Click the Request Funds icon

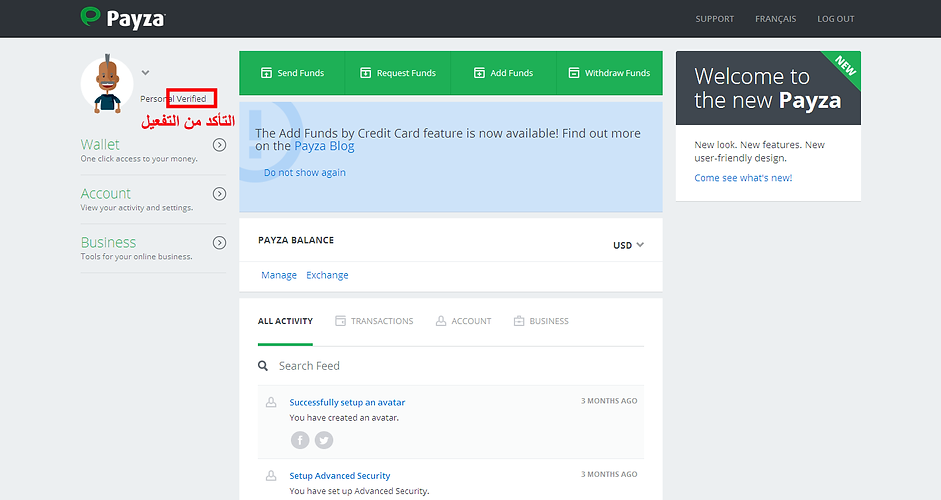tap(365, 73)
